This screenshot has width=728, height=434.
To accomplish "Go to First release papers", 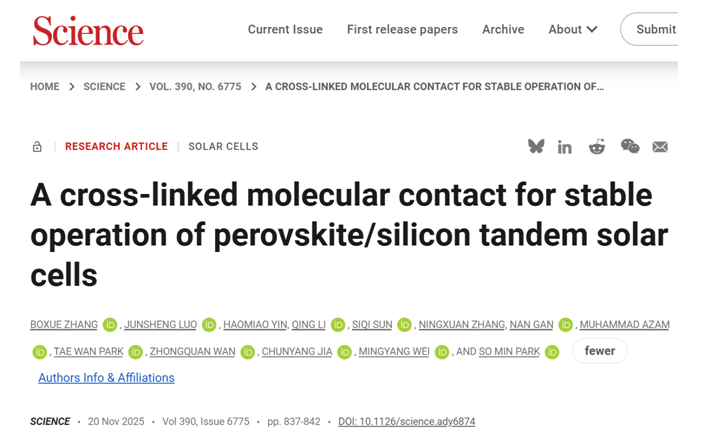I will pyautogui.click(x=402, y=30).
